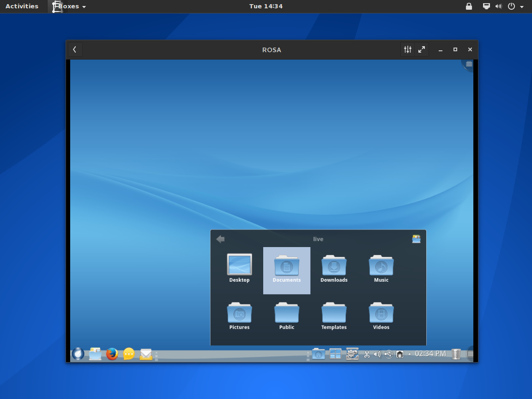Open the file manager icon on the taskbar

pyautogui.click(x=95, y=354)
